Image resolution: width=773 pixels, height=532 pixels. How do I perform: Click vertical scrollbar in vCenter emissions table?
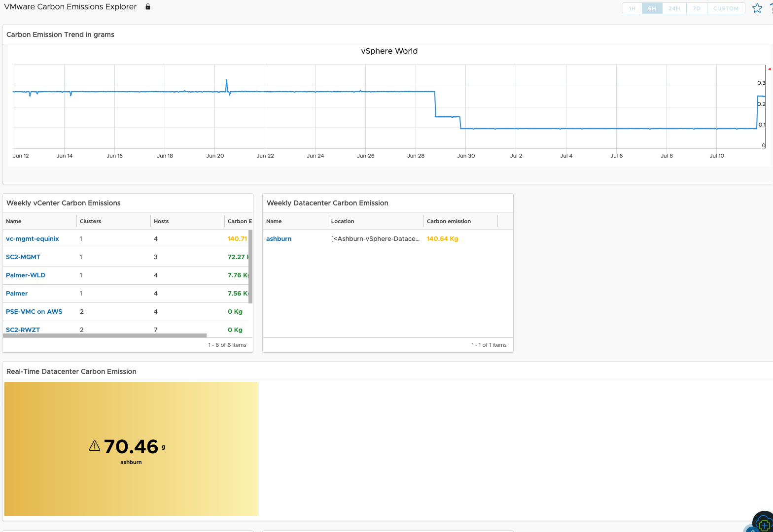[x=250, y=266]
